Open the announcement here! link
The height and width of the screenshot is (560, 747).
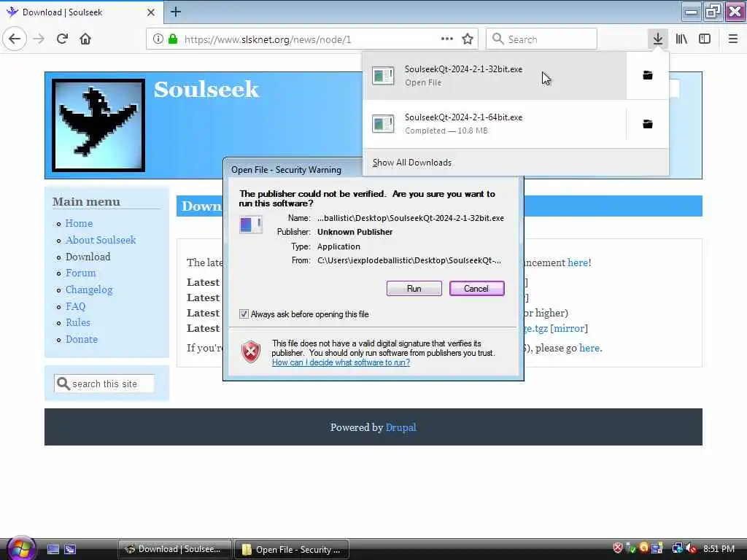[579, 262]
